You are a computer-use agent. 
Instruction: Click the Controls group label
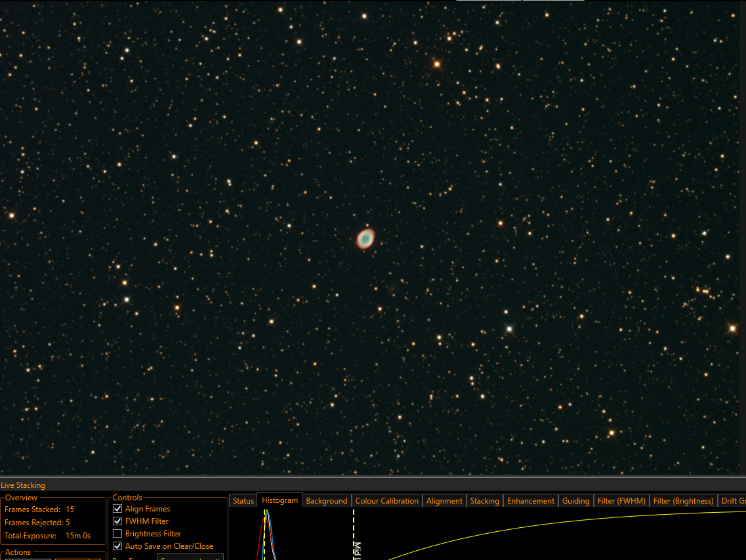(127, 498)
